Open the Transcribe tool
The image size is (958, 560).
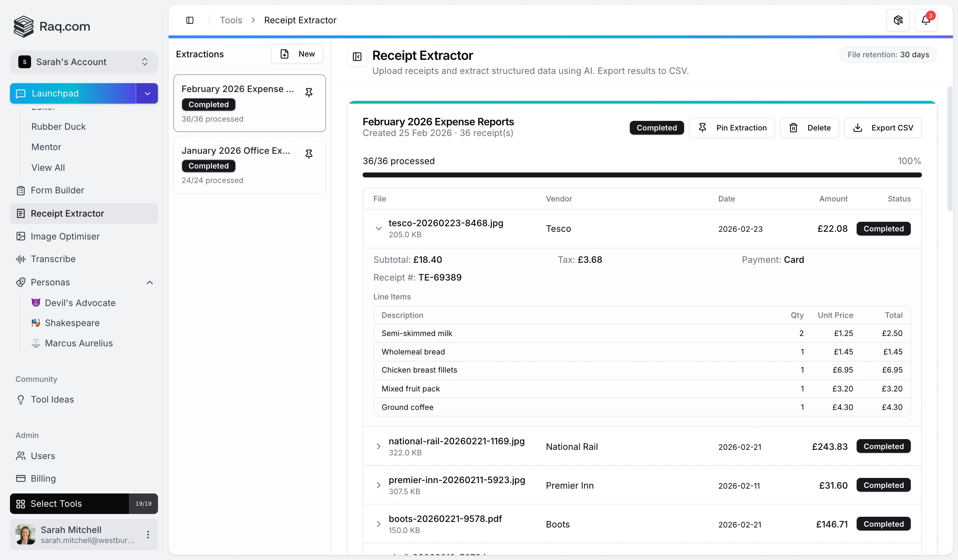pos(53,259)
